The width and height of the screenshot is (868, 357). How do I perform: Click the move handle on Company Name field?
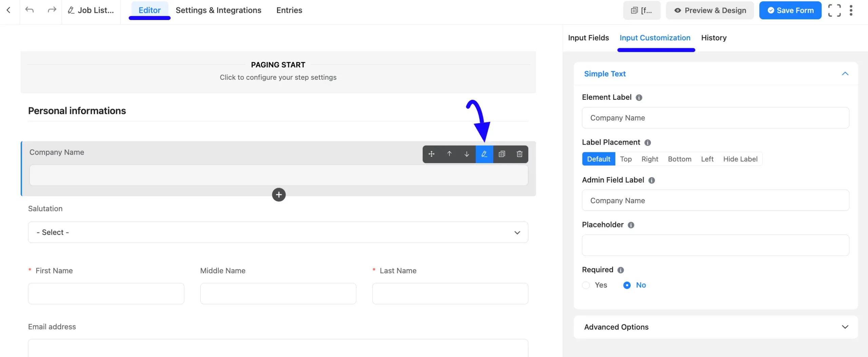click(431, 154)
